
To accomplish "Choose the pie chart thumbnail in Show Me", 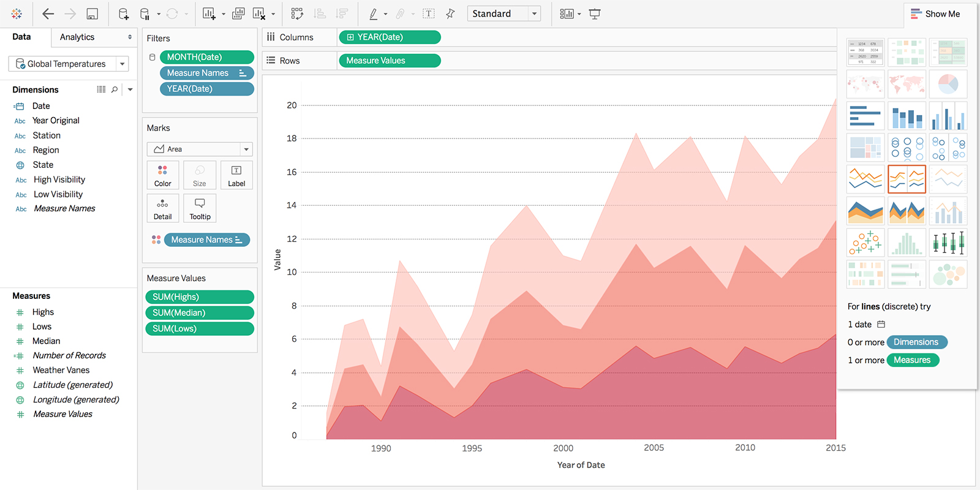I will point(948,84).
